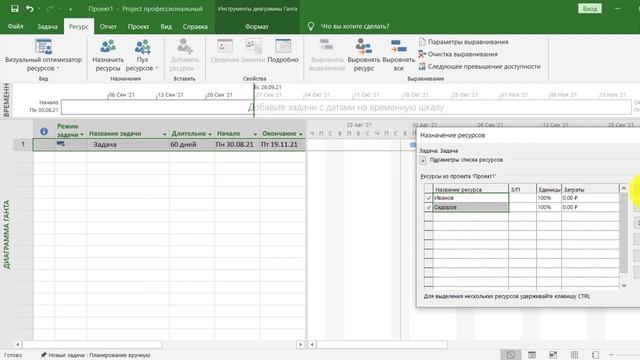Viewport: 640px width, 360px height.
Task: Select the Иванов resource name cell
Action: [x=471, y=198]
